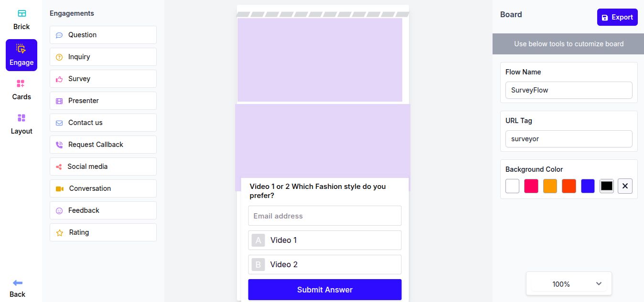This screenshot has width=644, height=302.
Task: Choose Video 2 answer option B
Action: [325, 264]
